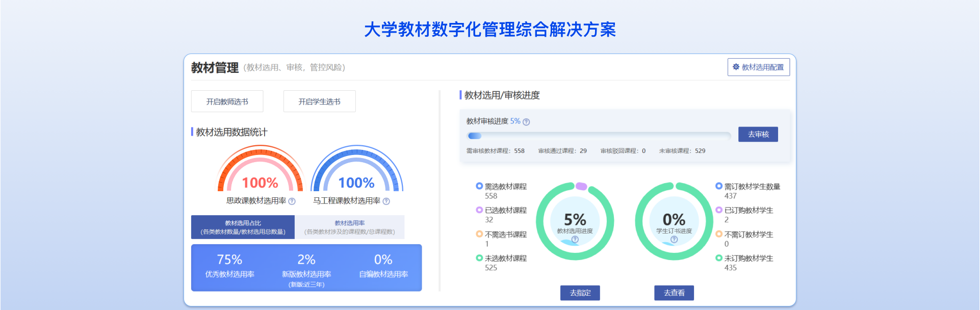The image size is (980, 310).
Task: Click the 5% 教材选用进度 donut chart
Action: click(x=575, y=221)
